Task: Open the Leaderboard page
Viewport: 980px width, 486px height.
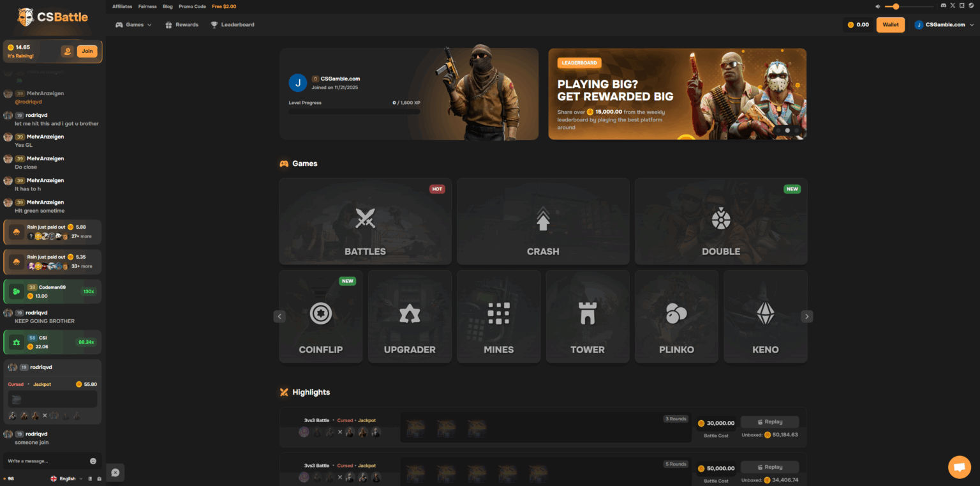Action: (x=232, y=24)
